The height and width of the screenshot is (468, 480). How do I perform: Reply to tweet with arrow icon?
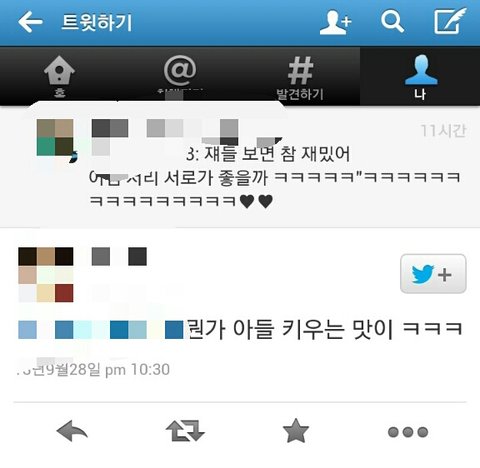coord(72,431)
